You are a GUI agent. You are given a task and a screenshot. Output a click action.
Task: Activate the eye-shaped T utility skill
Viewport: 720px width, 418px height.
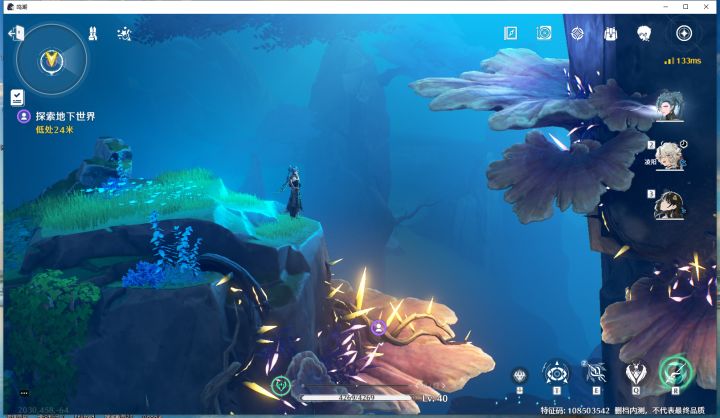click(557, 374)
